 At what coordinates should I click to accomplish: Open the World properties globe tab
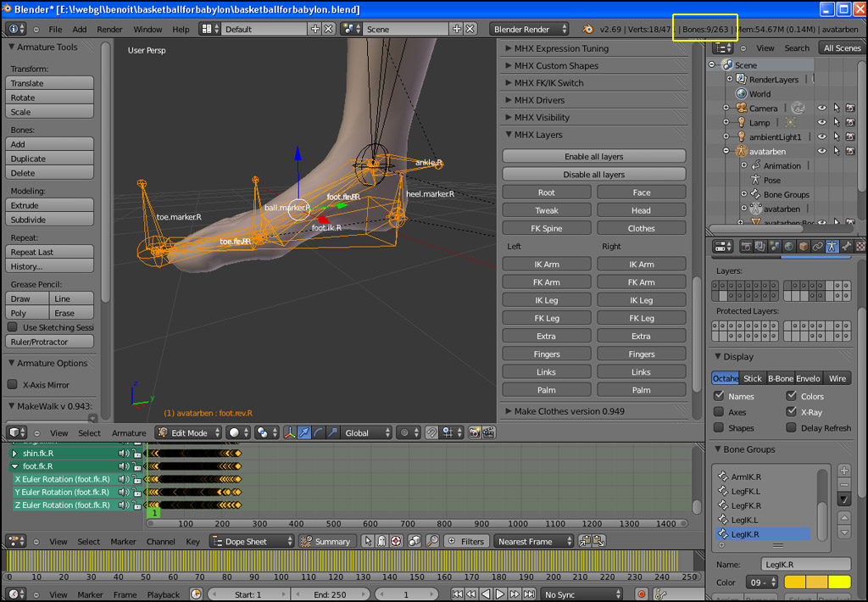(789, 247)
